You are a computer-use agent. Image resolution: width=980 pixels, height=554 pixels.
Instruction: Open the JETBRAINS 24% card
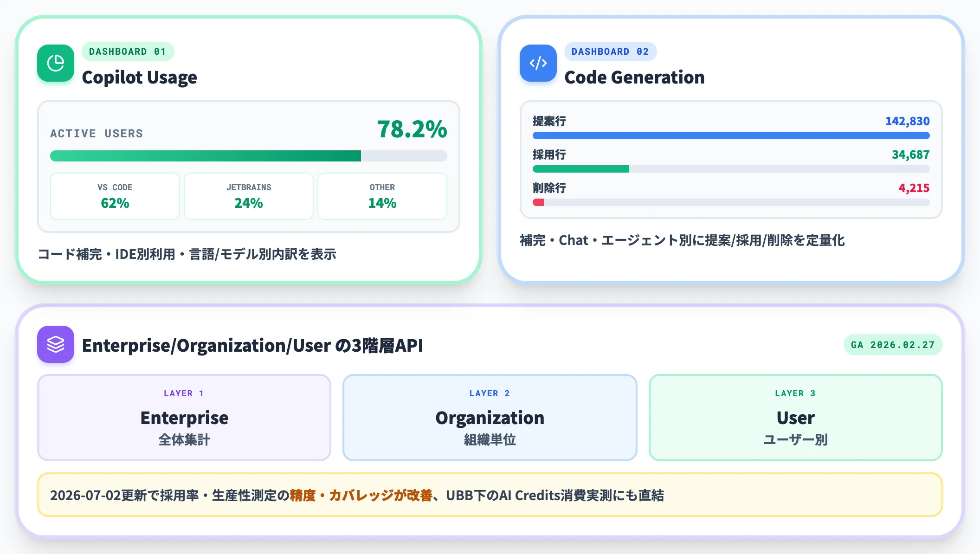(249, 196)
